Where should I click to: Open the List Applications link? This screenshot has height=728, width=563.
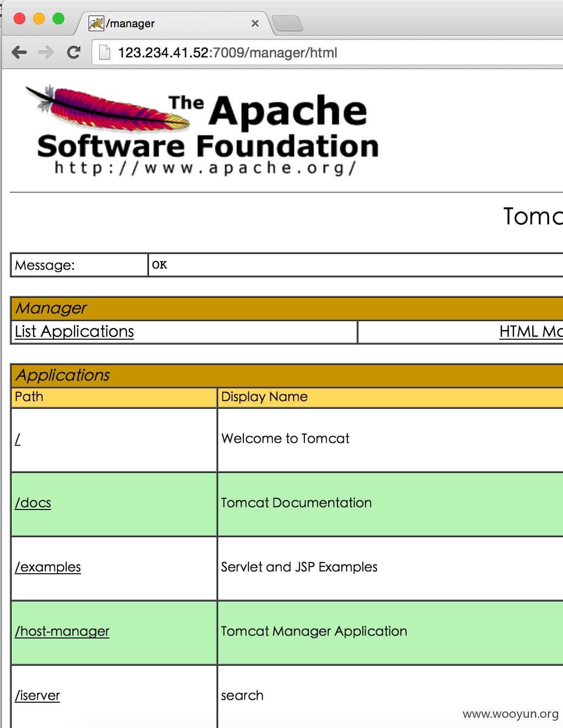75,331
